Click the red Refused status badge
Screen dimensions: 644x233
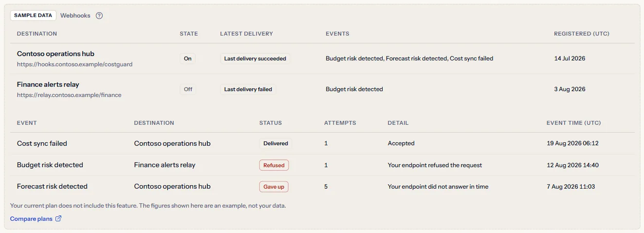click(274, 165)
